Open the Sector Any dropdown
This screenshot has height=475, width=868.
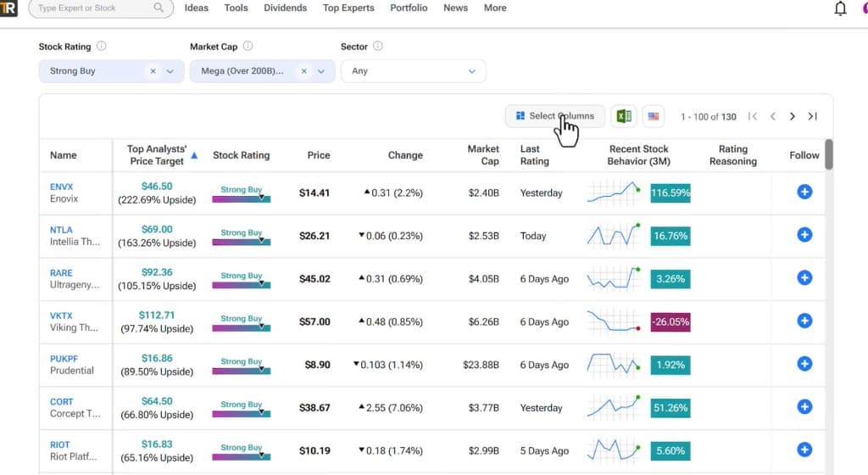(x=414, y=71)
